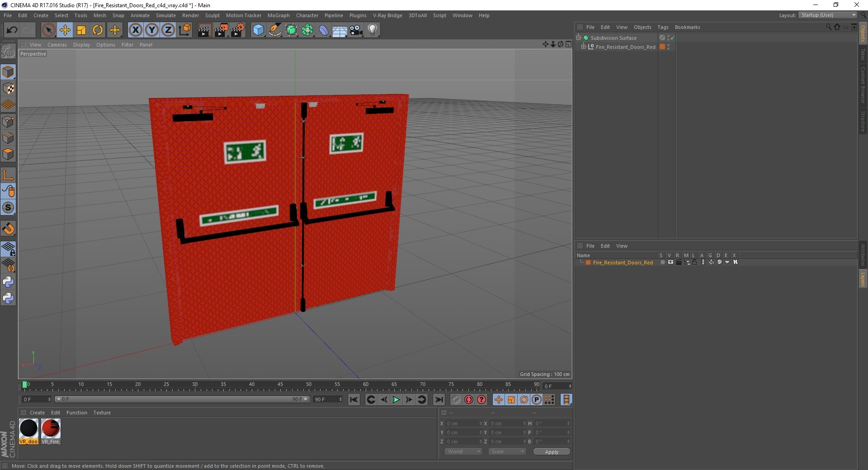Open the Scale mode dropdown
Image resolution: width=868 pixels, height=470 pixels.
point(507,451)
